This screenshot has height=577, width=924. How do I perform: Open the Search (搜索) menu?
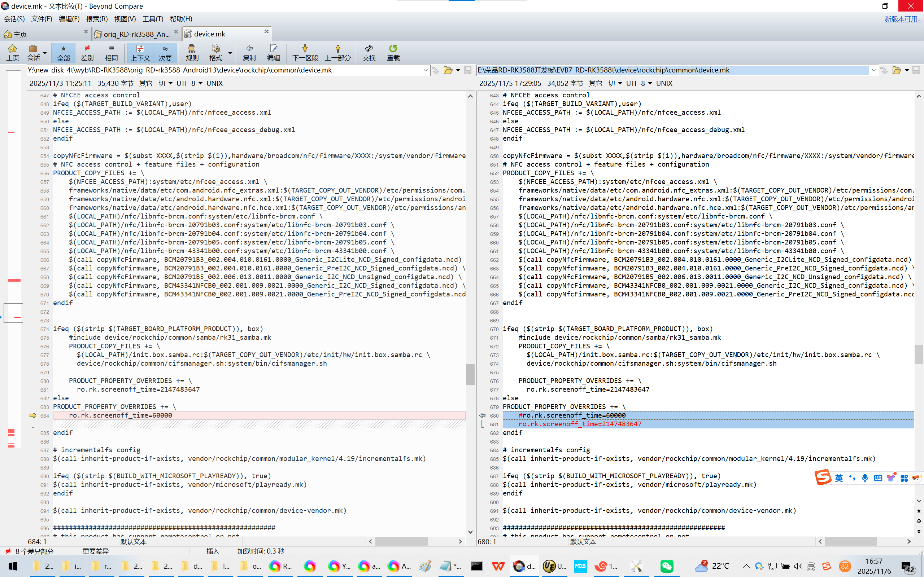[97, 19]
